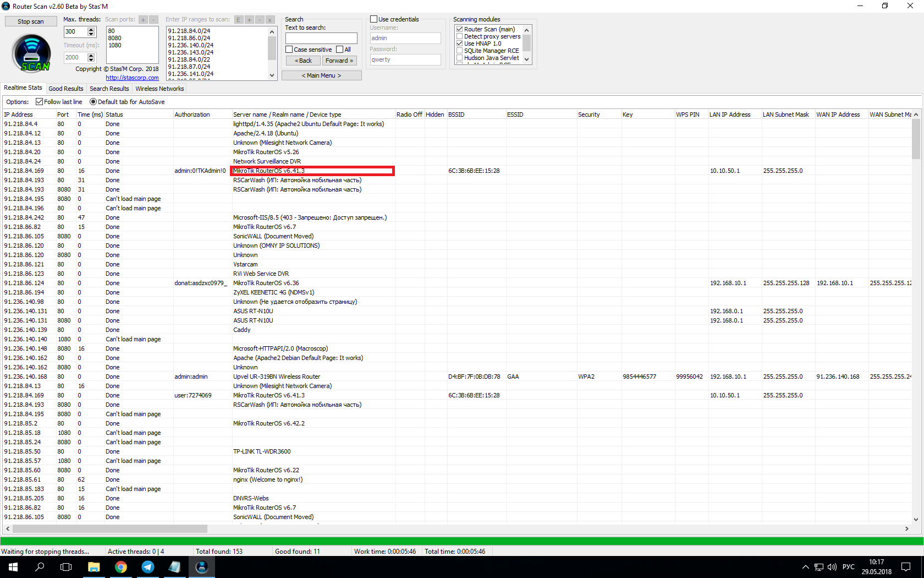This screenshot has height=578, width=924.
Task: Open the Windows Task View
Action: pyautogui.click(x=66, y=567)
